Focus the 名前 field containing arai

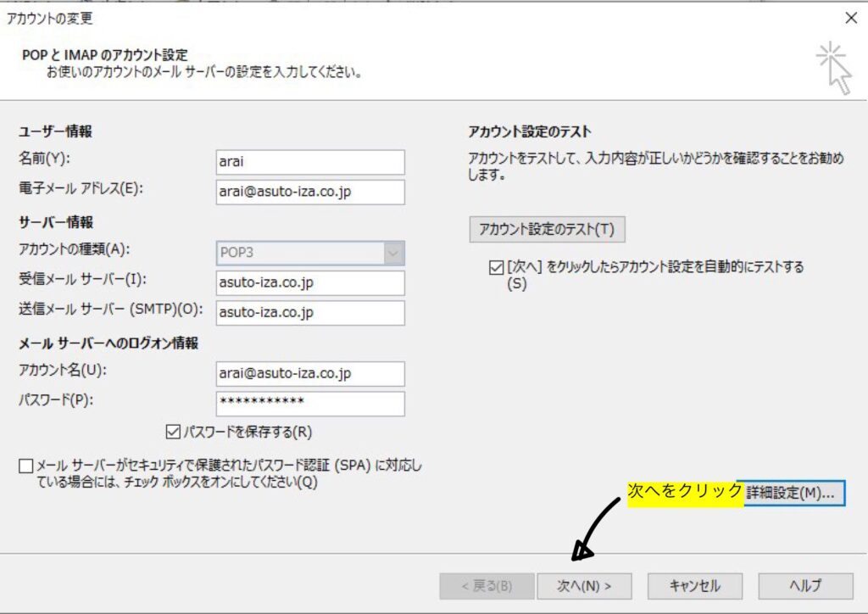tap(310, 162)
